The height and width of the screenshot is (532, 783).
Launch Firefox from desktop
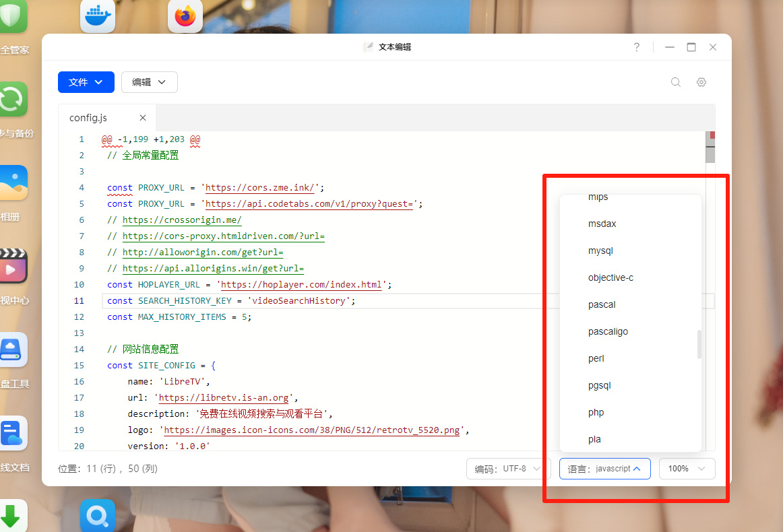tap(185, 16)
